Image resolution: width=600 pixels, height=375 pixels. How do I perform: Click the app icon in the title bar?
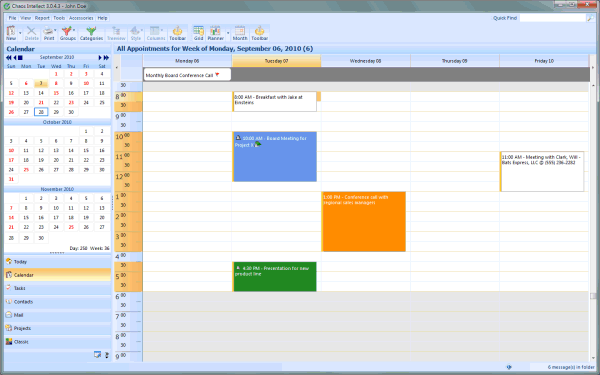(6, 6)
